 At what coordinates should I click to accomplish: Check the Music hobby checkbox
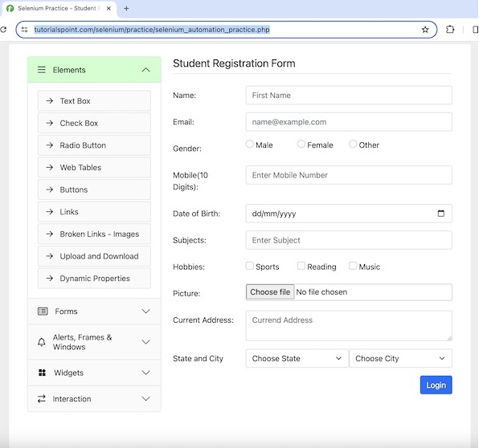click(353, 266)
